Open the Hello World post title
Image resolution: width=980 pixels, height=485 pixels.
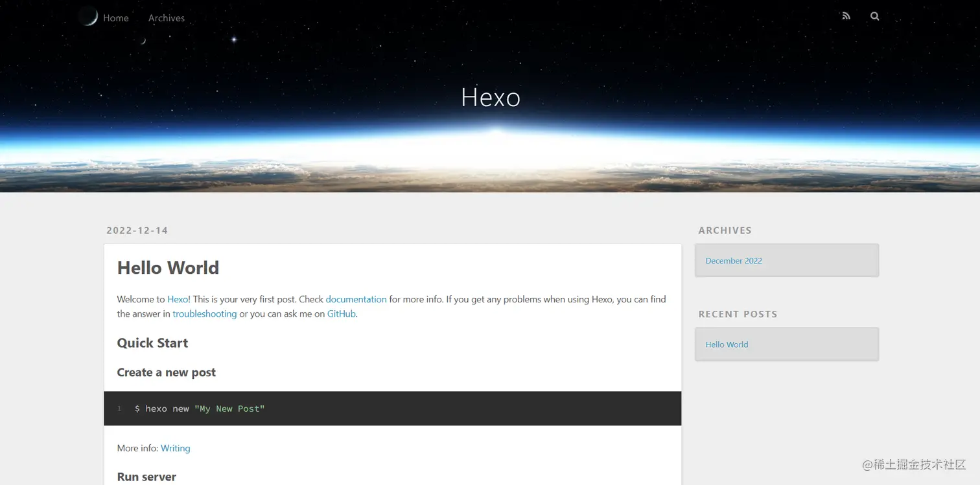point(168,267)
